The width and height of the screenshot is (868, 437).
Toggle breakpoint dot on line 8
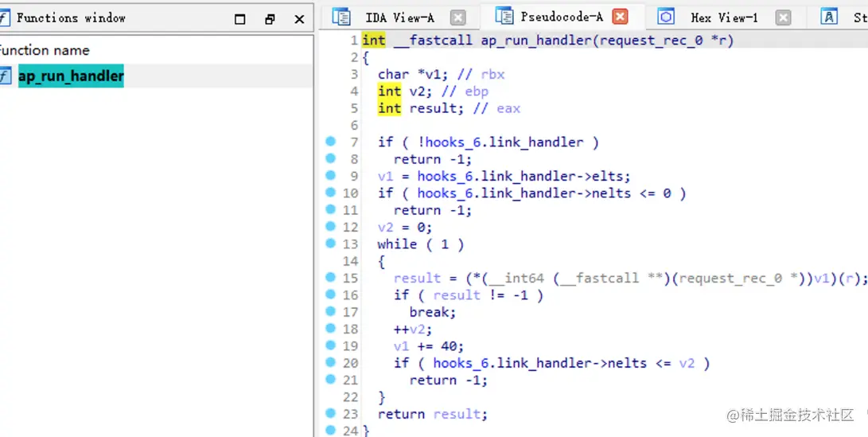click(330, 158)
